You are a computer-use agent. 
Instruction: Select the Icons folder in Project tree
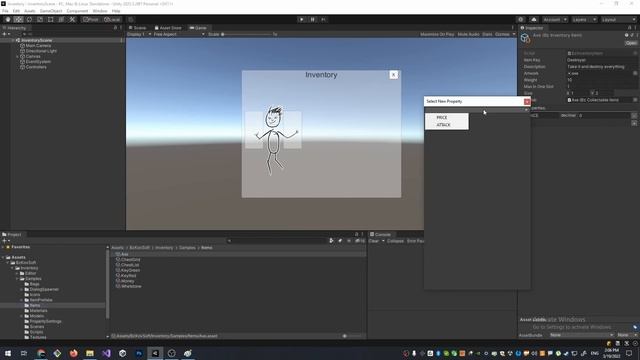(x=35, y=295)
